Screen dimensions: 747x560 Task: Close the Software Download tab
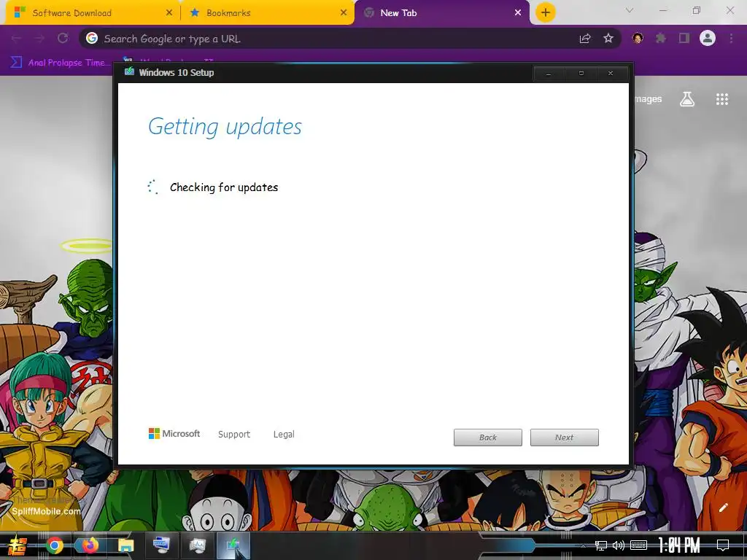tap(169, 13)
